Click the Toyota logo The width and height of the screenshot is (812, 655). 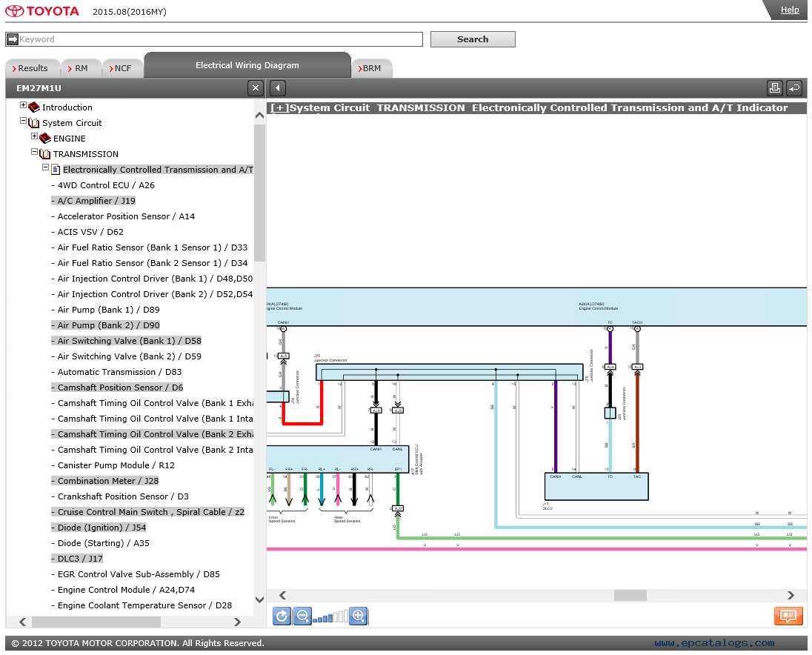[x=42, y=11]
